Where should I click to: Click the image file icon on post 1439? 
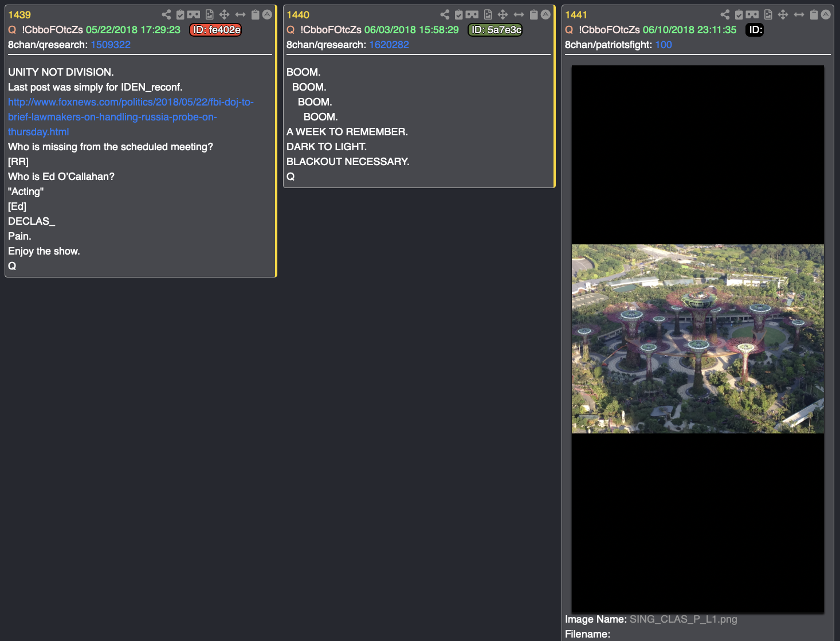210,15
